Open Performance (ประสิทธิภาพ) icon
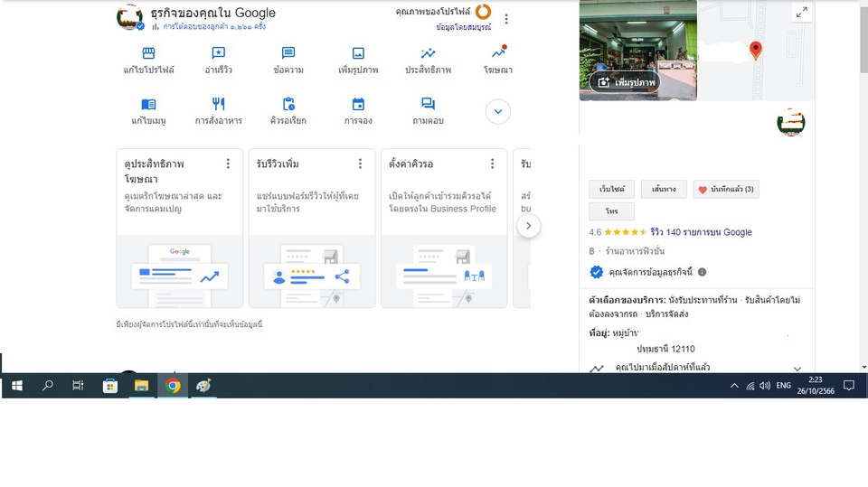The width and height of the screenshot is (868, 487). [x=428, y=53]
